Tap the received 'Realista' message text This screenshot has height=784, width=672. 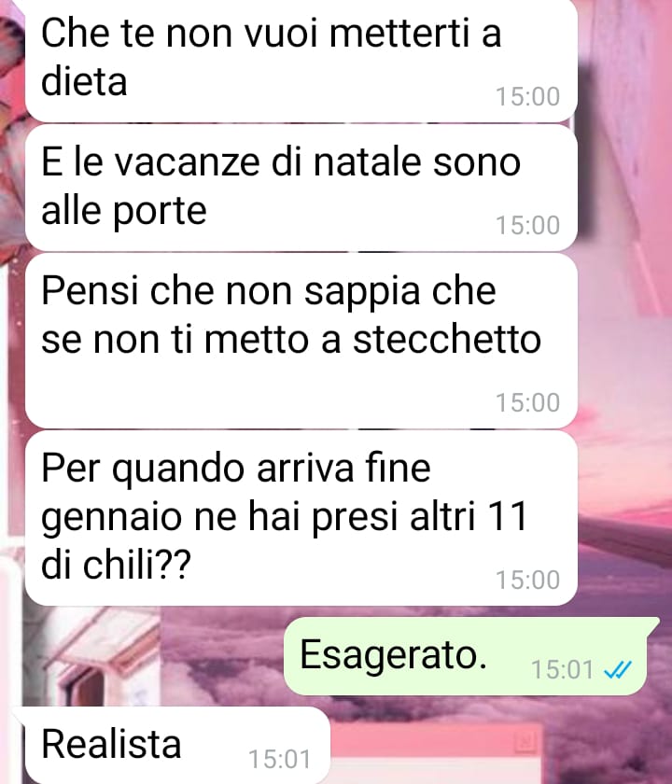point(111,744)
